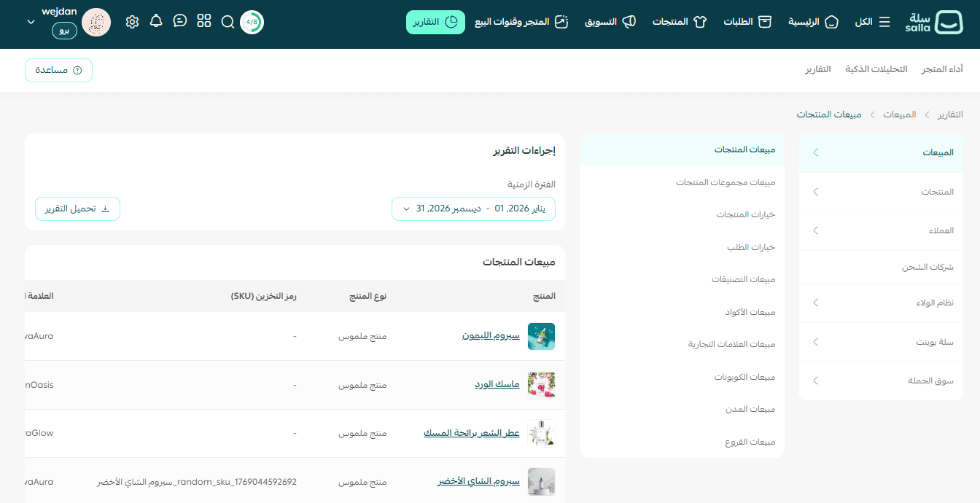
Task: Go to الرئيسية home page
Action: [814, 22]
